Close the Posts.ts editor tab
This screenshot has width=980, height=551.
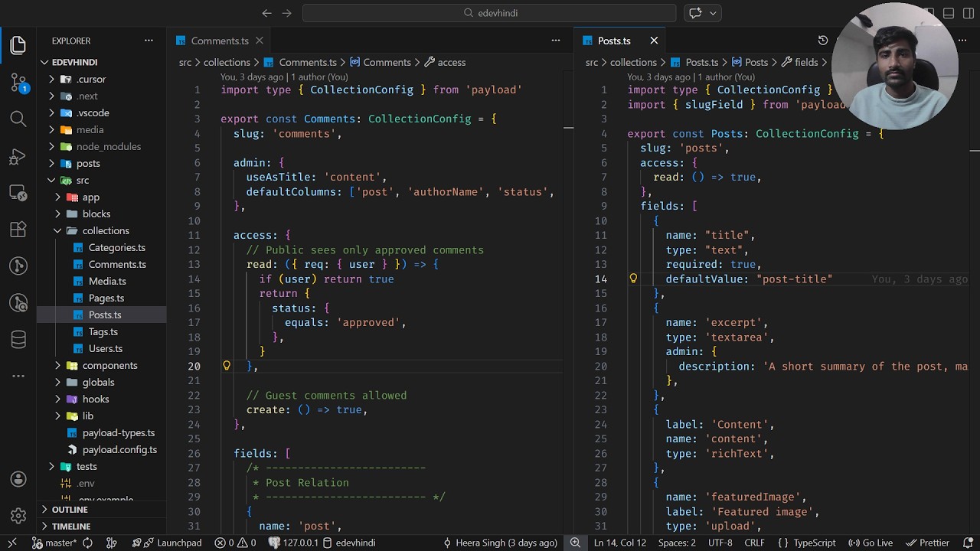[x=654, y=41]
